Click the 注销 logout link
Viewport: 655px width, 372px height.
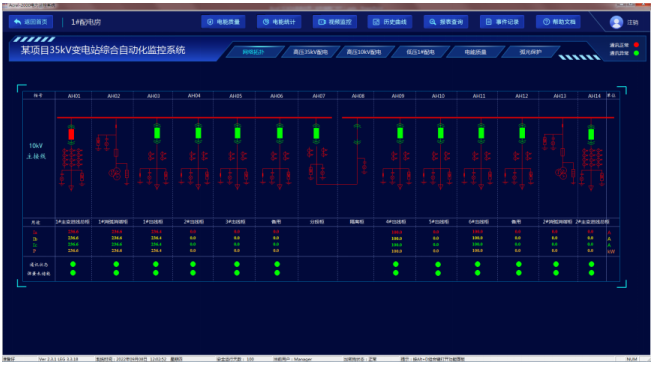pyautogui.click(x=633, y=23)
